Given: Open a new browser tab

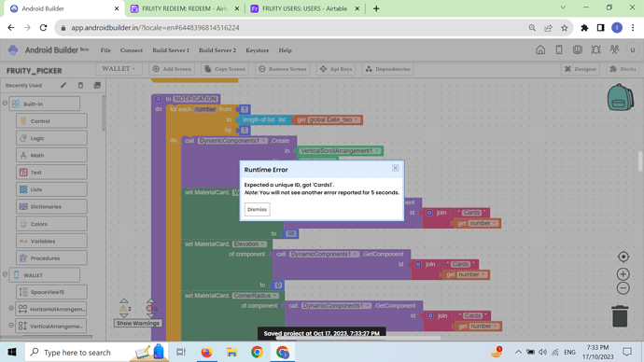Looking at the screenshot, I should click(376, 8).
